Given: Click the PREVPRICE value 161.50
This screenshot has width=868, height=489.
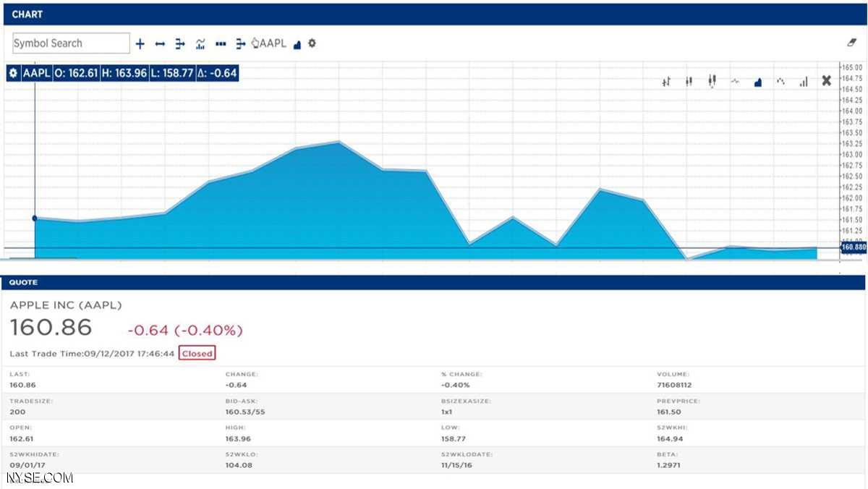Looking at the screenshot, I should click(668, 412).
